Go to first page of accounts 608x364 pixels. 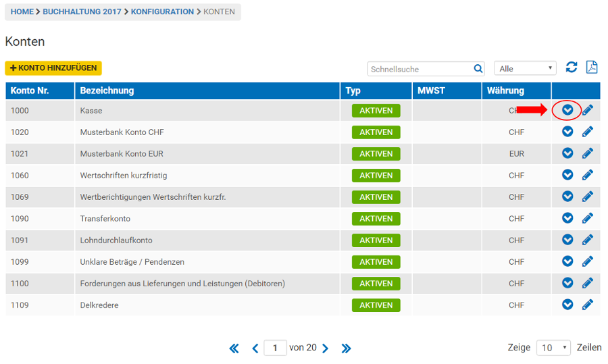[234, 348]
